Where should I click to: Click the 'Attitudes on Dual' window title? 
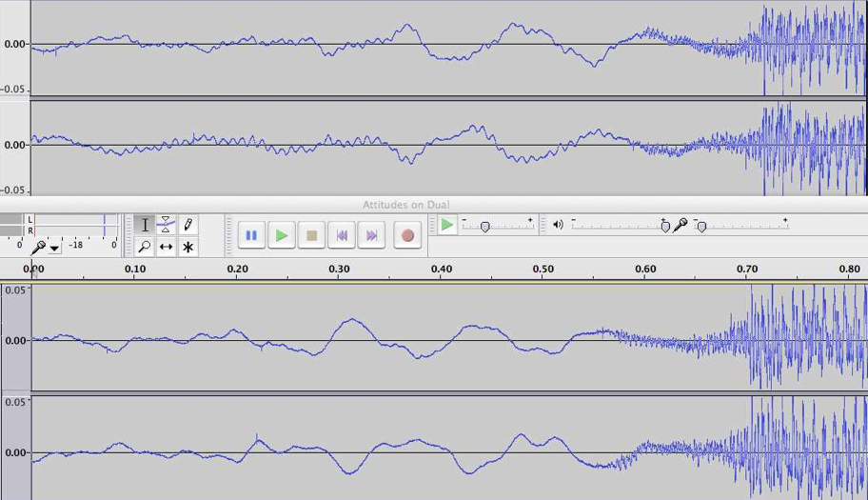(405, 205)
